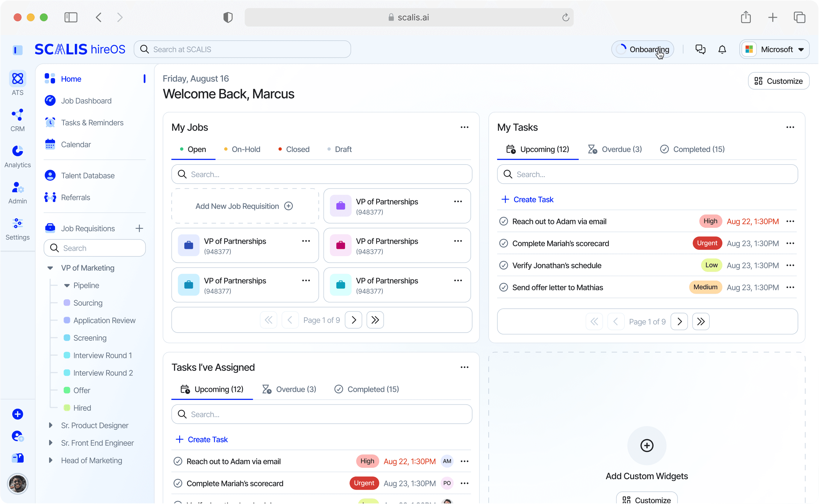
Task: Collapse the VP of Marketing tree
Action: coord(50,268)
